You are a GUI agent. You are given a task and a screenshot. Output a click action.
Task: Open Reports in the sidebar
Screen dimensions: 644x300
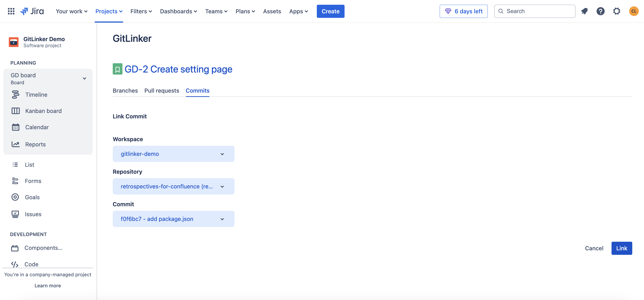(x=35, y=144)
